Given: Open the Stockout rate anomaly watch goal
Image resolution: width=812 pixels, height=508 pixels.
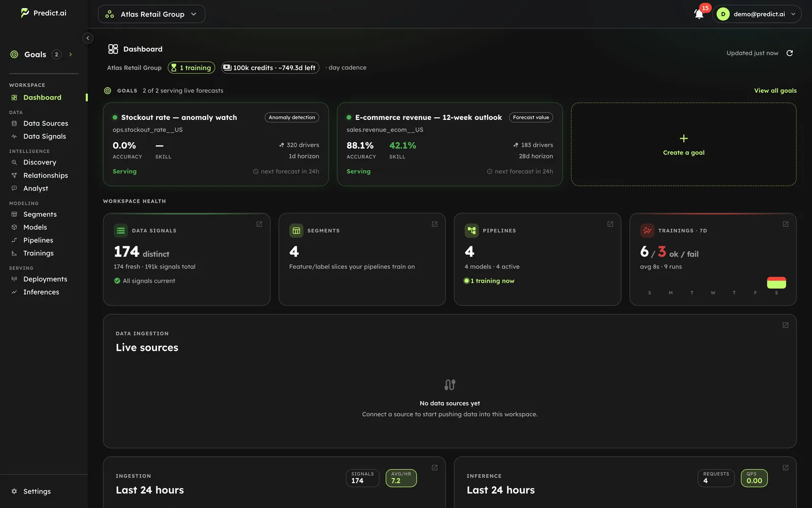Looking at the screenshot, I should 216,144.
